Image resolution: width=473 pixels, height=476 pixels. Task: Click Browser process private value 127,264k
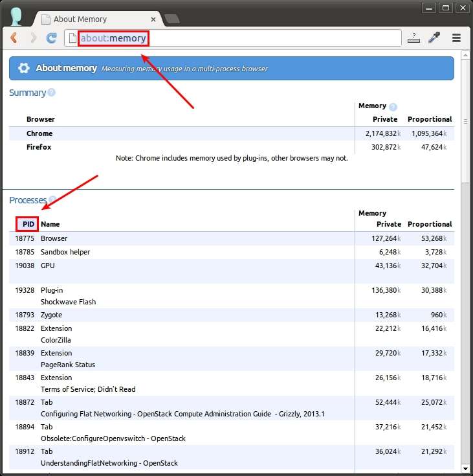coord(386,238)
